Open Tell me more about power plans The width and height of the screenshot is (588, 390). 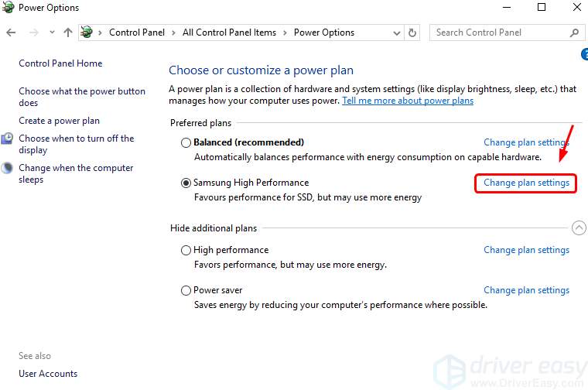coord(408,101)
